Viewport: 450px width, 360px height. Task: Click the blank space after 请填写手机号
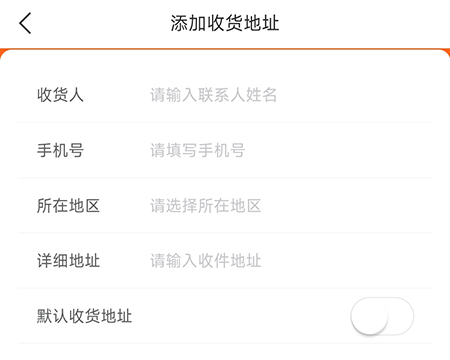pos(339,150)
